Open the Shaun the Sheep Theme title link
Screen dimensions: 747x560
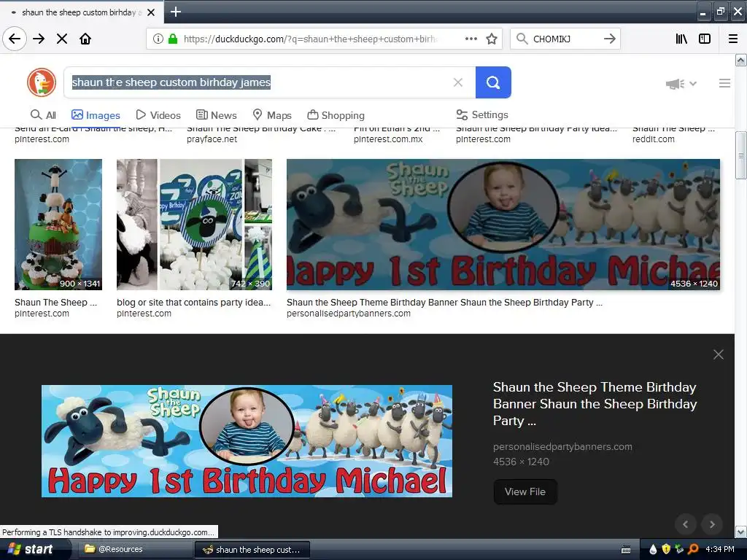(x=595, y=404)
